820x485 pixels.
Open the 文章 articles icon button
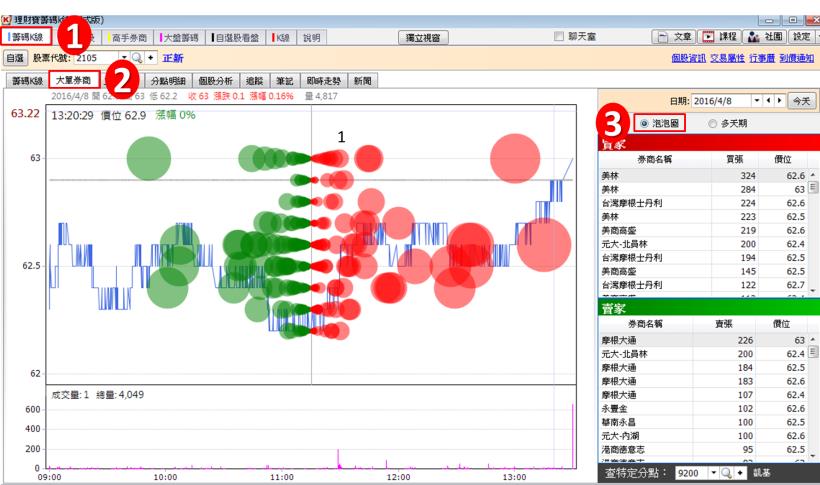[x=673, y=37]
